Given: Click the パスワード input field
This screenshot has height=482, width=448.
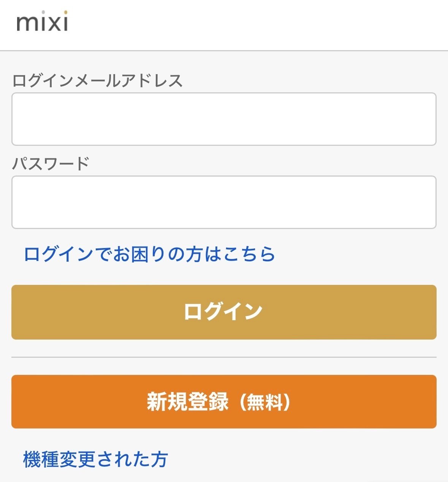Looking at the screenshot, I should click(x=224, y=202).
